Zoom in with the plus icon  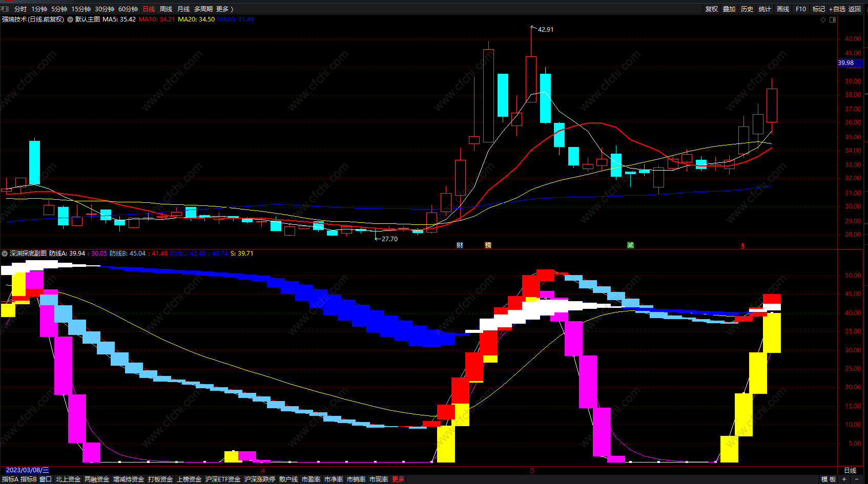[844, 479]
